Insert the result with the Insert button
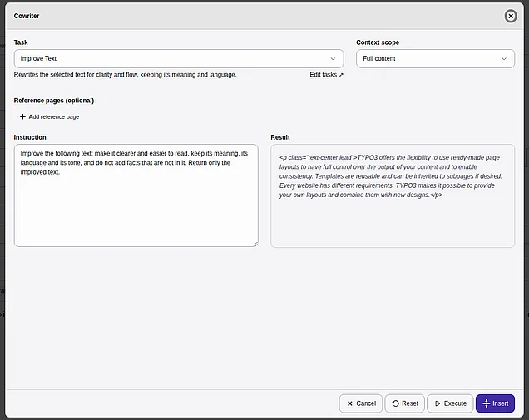Viewport: 529px width, 420px height. (x=495, y=403)
